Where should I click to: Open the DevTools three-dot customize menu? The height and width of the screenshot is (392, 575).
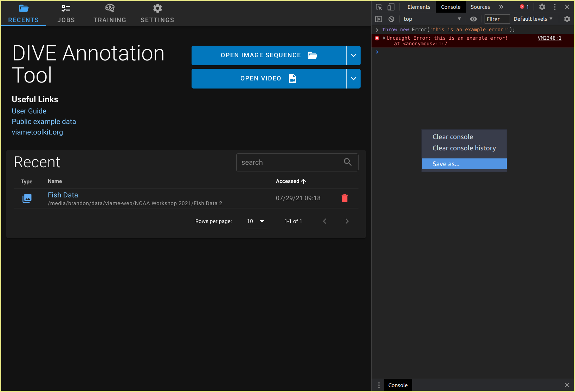click(x=555, y=7)
